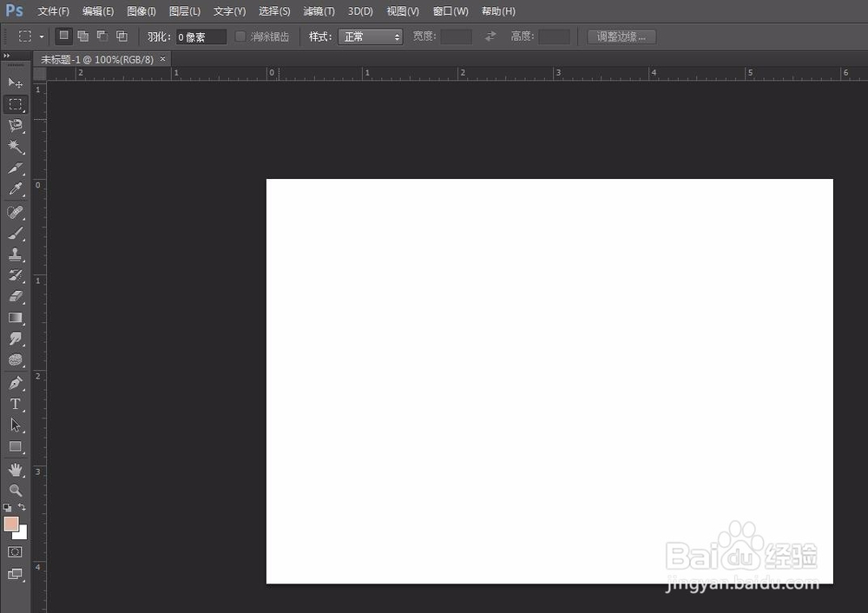Select the Smudge tool
This screenshot has height=613, width=868.
tap(15, 339)
